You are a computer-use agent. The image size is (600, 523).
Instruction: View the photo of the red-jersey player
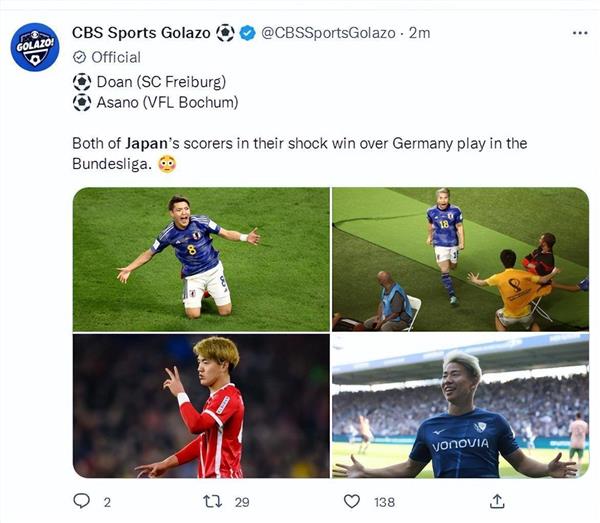click(x=201, y=406)
